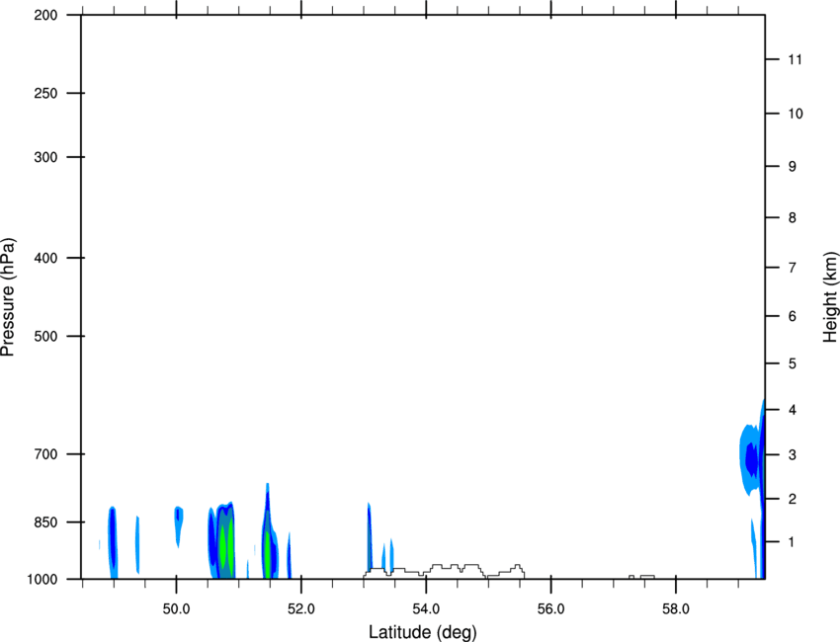Click height tick label 9
Screen dimensions: 840x642
792,167
